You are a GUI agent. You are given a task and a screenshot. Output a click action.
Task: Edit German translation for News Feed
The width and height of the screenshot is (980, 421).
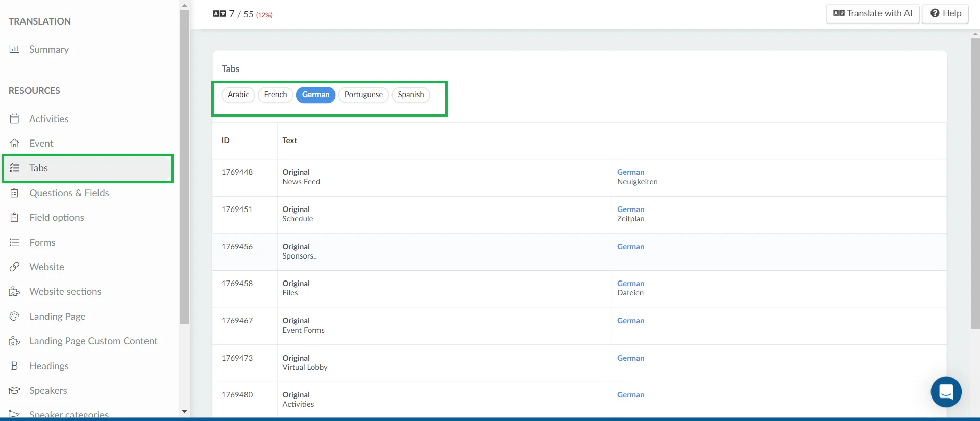click(x=630, y=172)
